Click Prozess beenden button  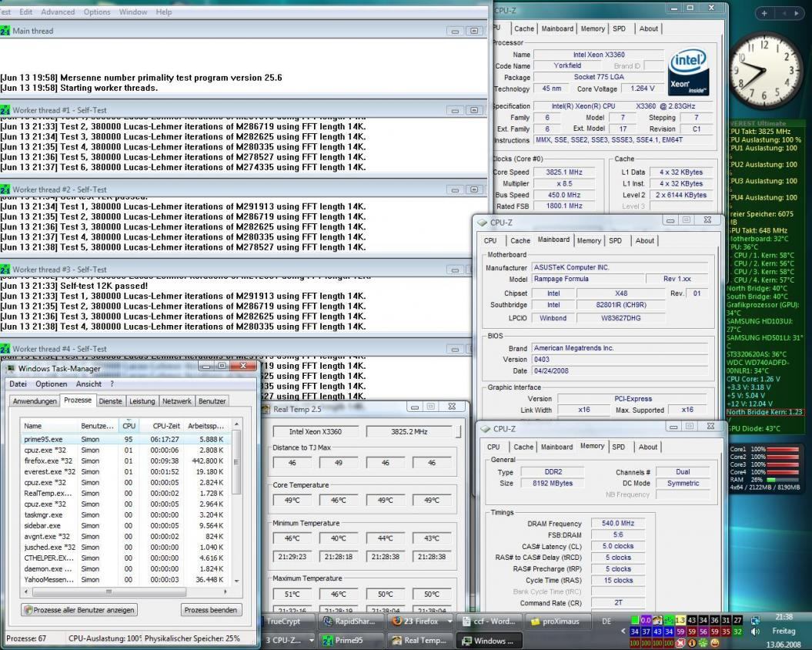[211, 610]
